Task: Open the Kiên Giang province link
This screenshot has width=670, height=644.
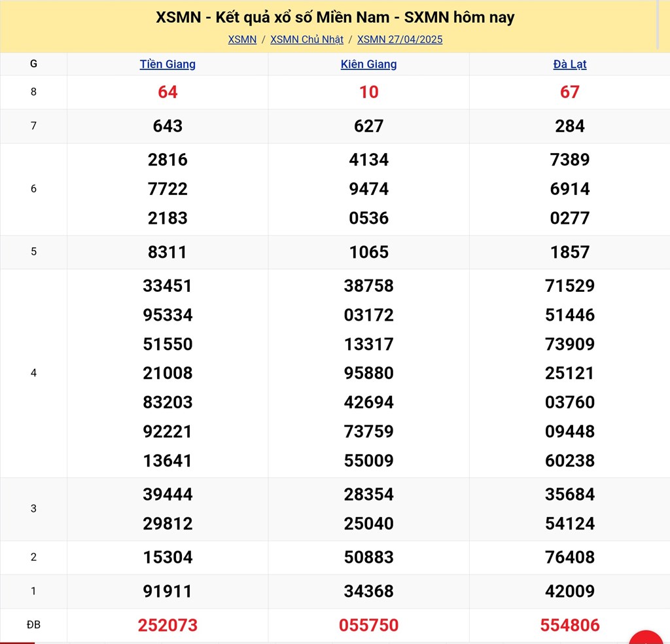Action: point(368,64)
